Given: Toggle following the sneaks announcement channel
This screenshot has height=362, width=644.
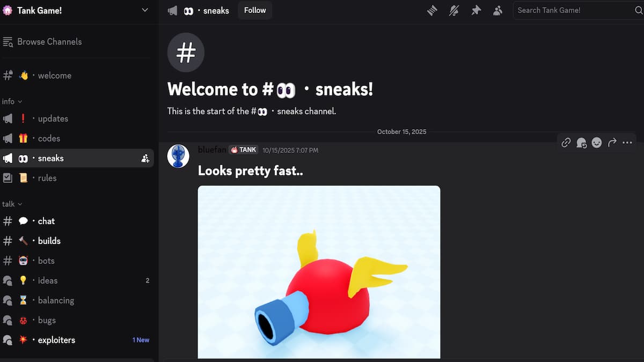Looking at the screenshot, I should tap(255, 10).
